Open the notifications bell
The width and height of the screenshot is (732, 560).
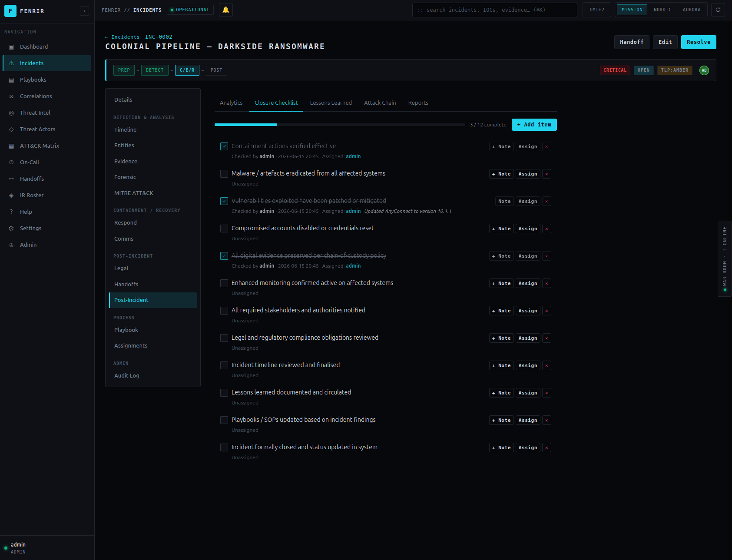point(226,10)
